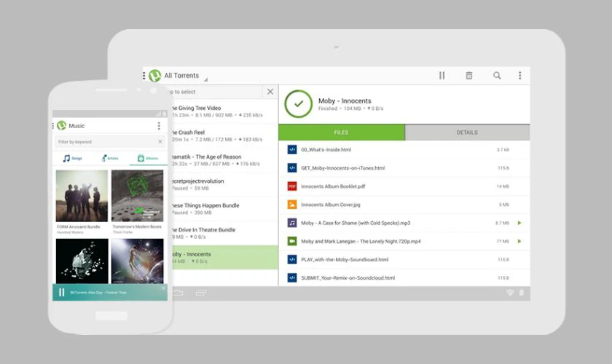Open the All Torrents filter dropdown
Viewport: 612px width, 364px height.
click(x=186, y=76)
